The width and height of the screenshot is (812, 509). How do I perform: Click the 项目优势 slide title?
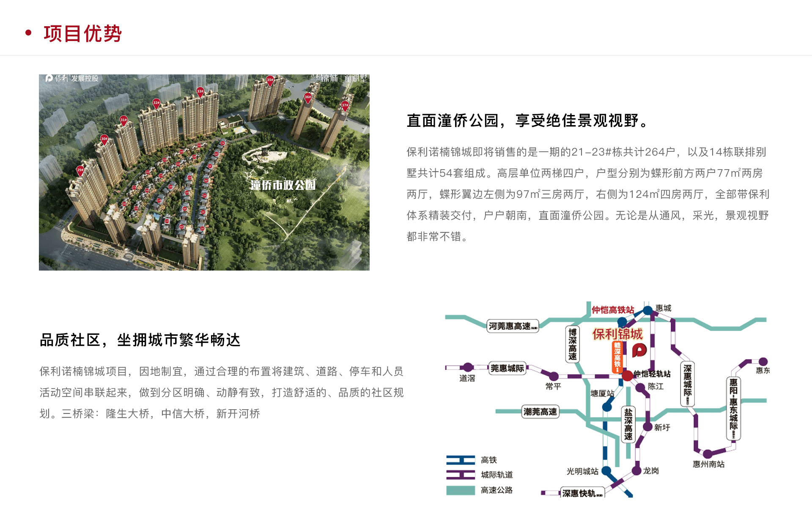(83, 33)
